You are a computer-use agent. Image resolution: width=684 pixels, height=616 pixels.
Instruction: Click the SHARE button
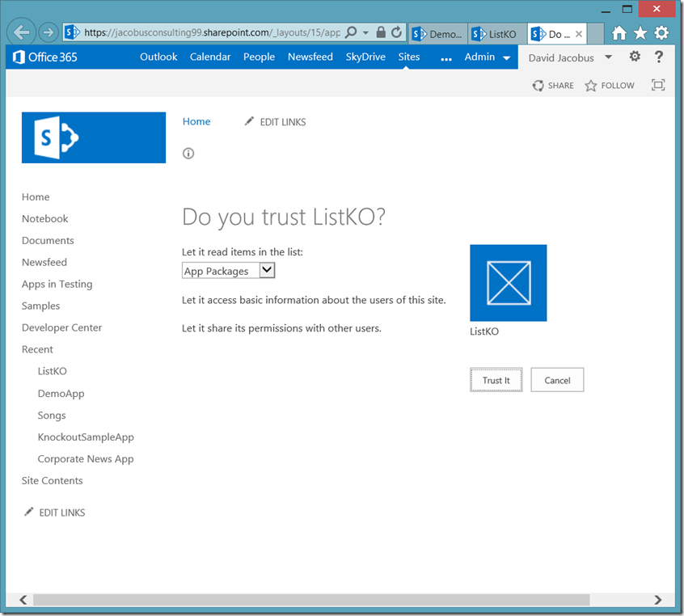click(x=553, y=86)
